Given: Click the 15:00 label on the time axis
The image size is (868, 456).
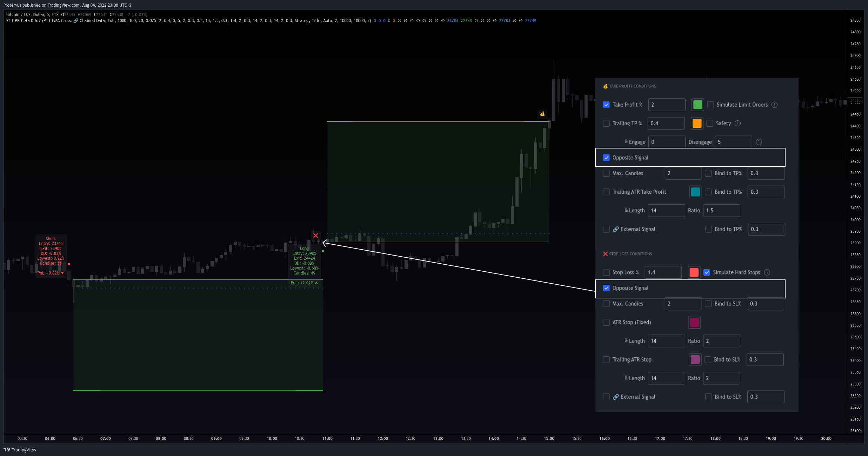Looking at the screenshot, I should (x=549, y=438).
